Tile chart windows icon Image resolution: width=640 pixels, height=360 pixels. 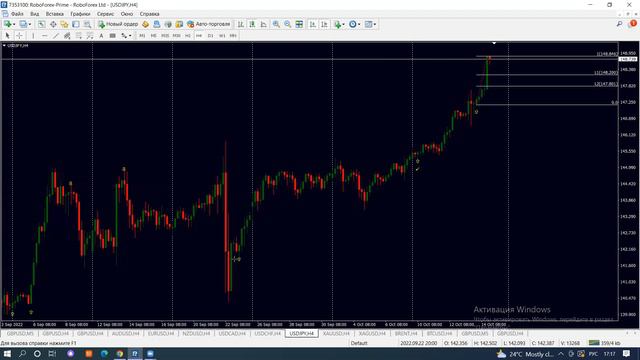coord(299,24)
